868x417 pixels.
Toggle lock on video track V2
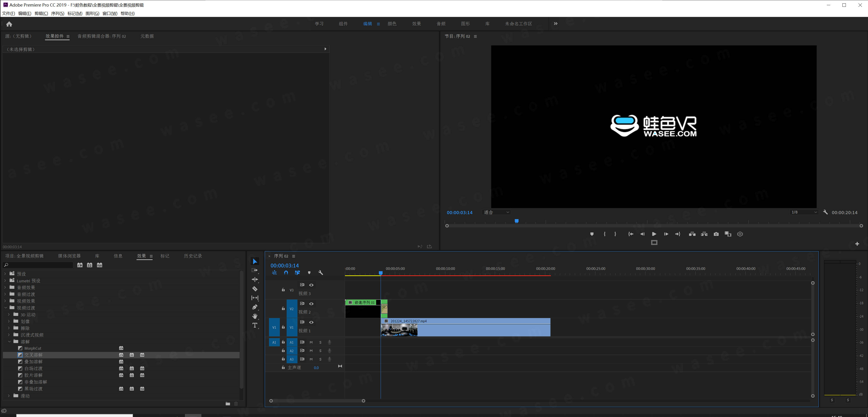(283, 308)
